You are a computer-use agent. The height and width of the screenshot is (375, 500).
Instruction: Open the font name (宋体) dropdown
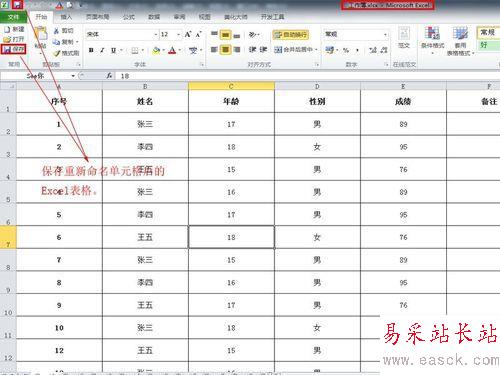click(x=156, y=34)
